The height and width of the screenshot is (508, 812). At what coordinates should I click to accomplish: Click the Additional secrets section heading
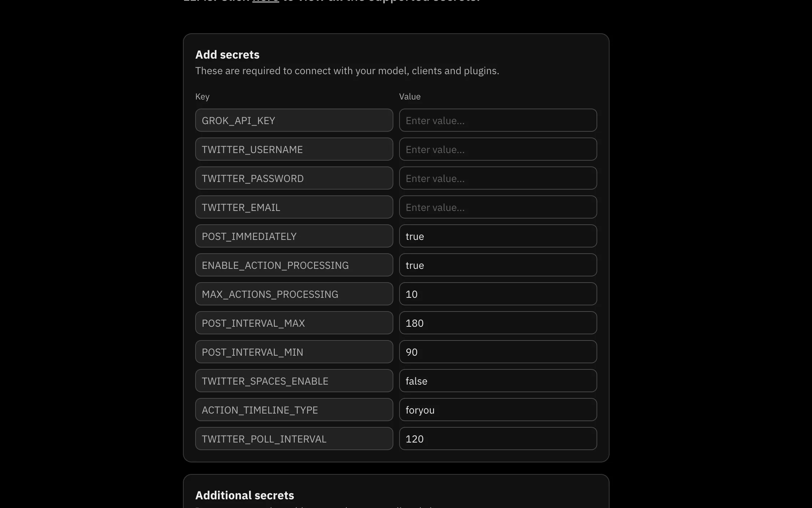tap(245, 495)
